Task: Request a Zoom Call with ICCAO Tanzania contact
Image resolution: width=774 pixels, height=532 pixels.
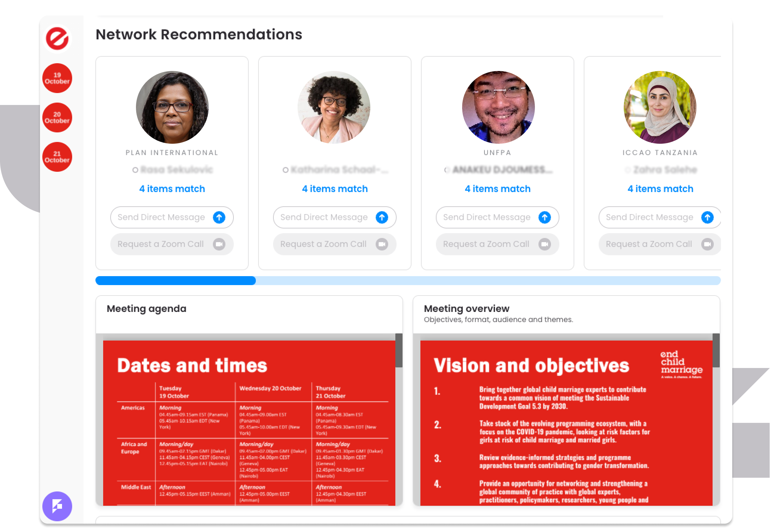Action: coord(660,244)
